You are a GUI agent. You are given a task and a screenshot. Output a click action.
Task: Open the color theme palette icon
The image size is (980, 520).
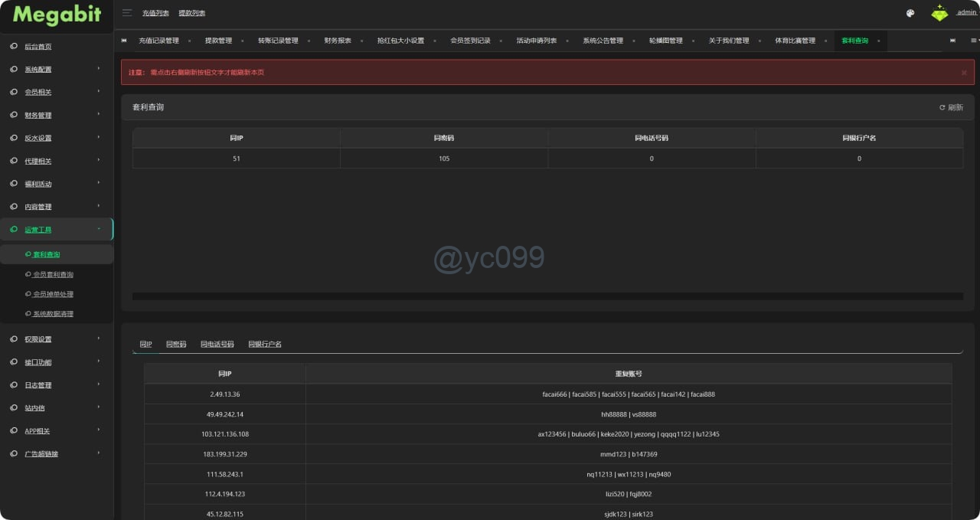coord(910,13)
